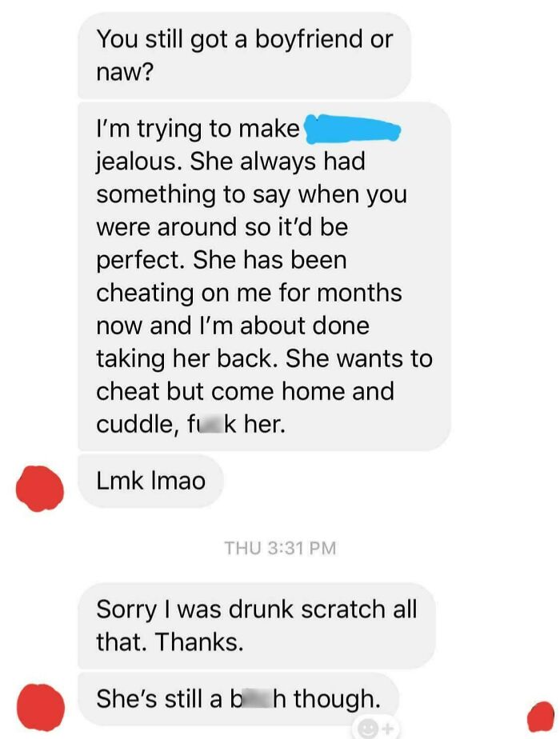The image size is (560, 739).
Task: Tap the "She's still a" message bubble
Action: [x=238, y=699]
